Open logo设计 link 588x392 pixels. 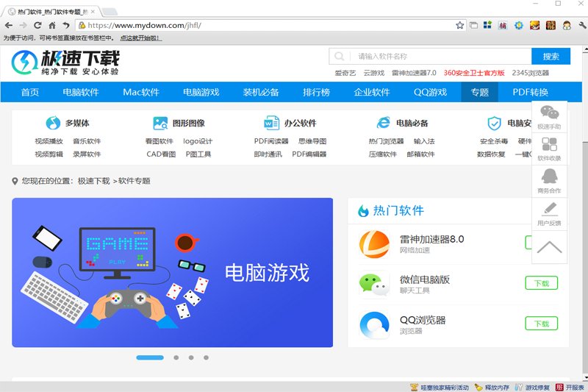(198, 141)
